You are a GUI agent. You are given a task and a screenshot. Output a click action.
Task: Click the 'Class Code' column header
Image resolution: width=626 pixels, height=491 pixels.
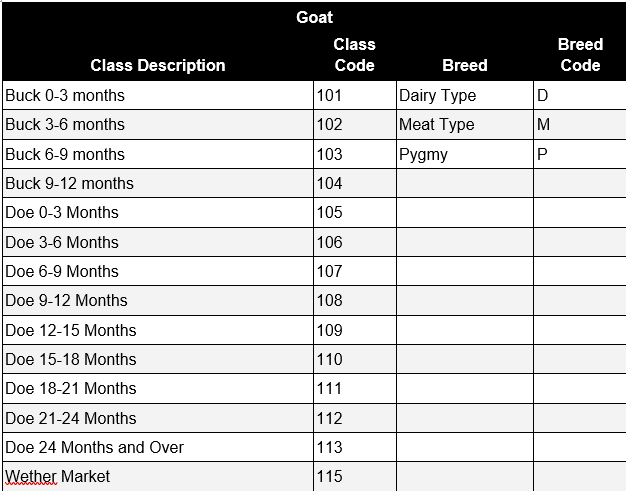(355, 56)
